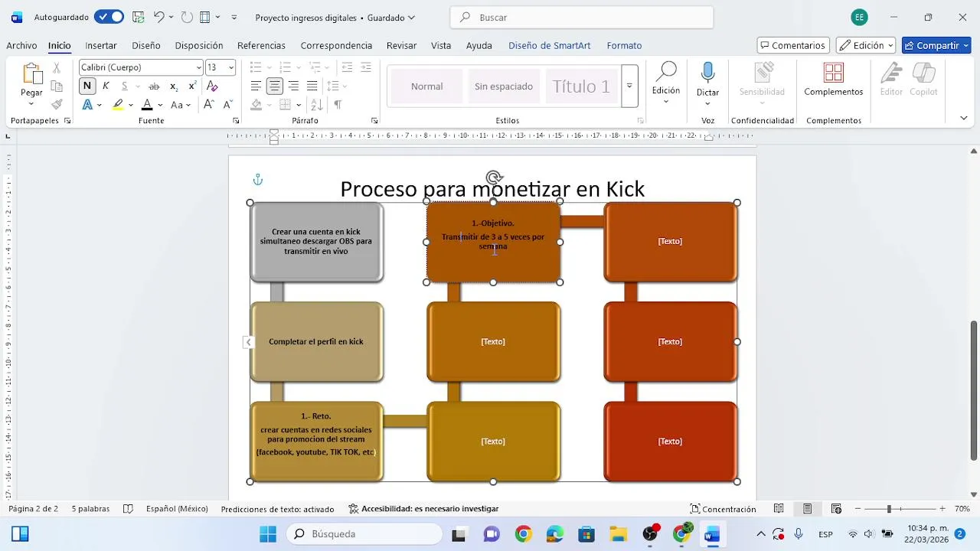This screenshot has height=551, width=980.
Task: Open the Comentarios button
Action: 792,45
